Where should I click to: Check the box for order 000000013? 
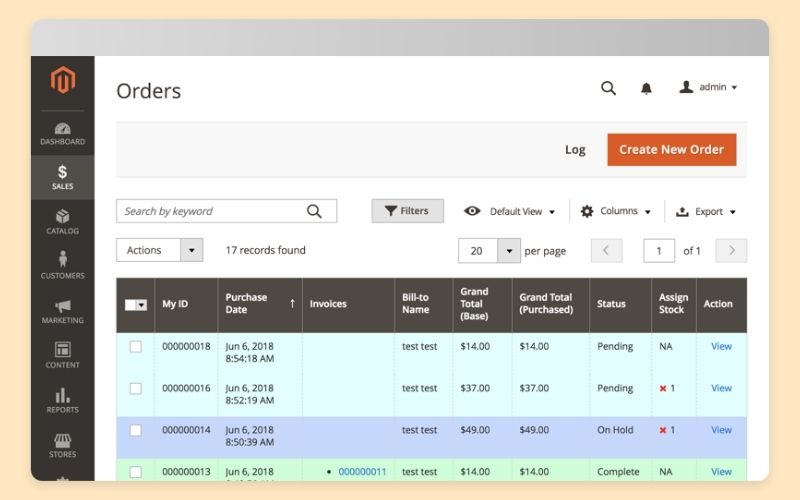[136, 472]
